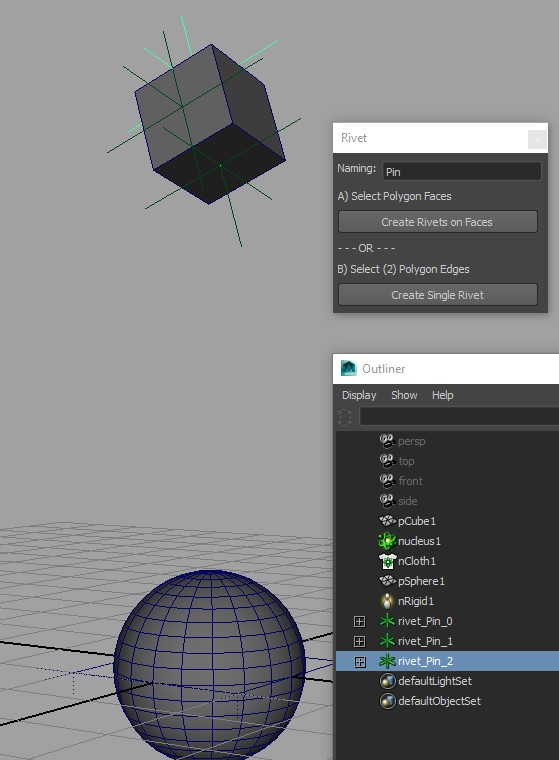Image resolution: width=559 pixels, height=760 pixels.
Task: Expand the rivet_Pin_1 hierarchy
Action: 359,641
